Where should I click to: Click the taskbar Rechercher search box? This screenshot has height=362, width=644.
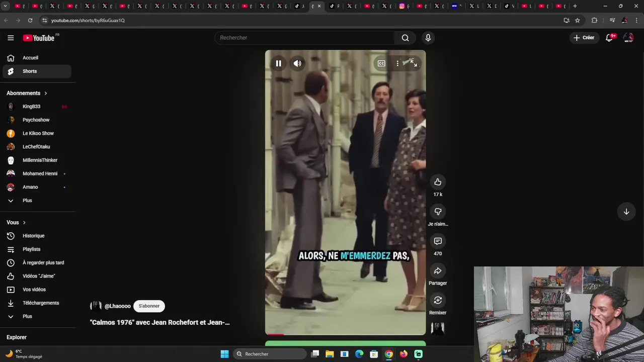click(x=270, y=354)
